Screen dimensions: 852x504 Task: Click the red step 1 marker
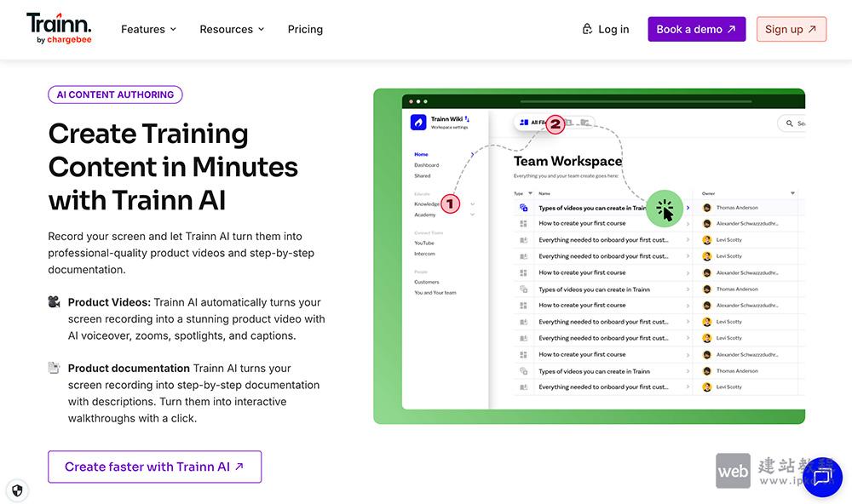coord(450,204)
